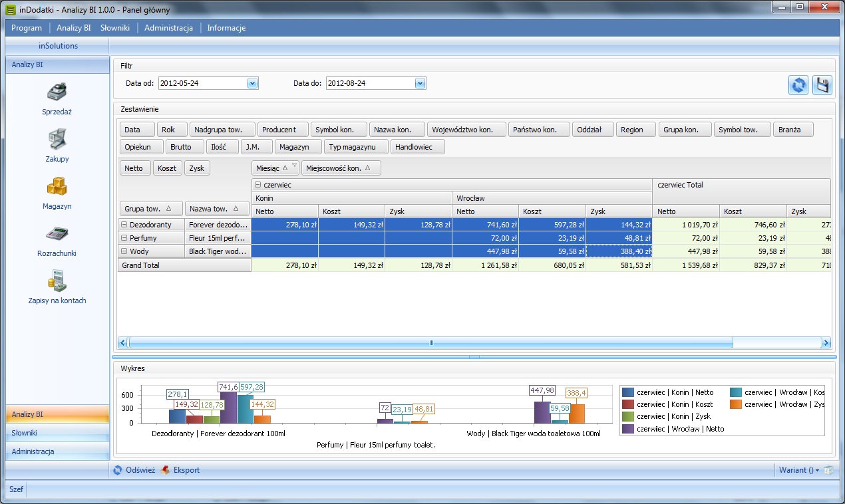The image size is (845, 504).
Task: Click the J.M. field button
Action: (x=255, y=147)
